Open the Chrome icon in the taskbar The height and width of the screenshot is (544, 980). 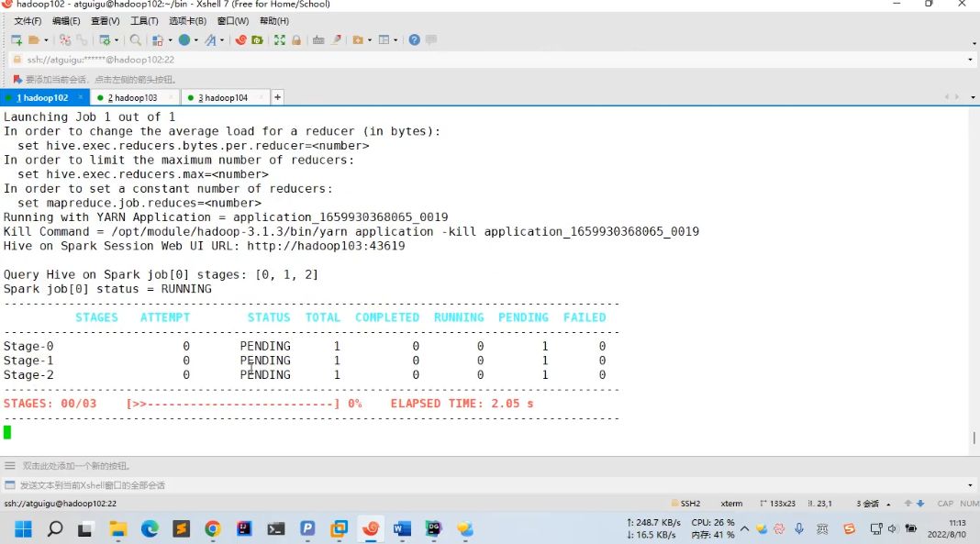(212, 529)
